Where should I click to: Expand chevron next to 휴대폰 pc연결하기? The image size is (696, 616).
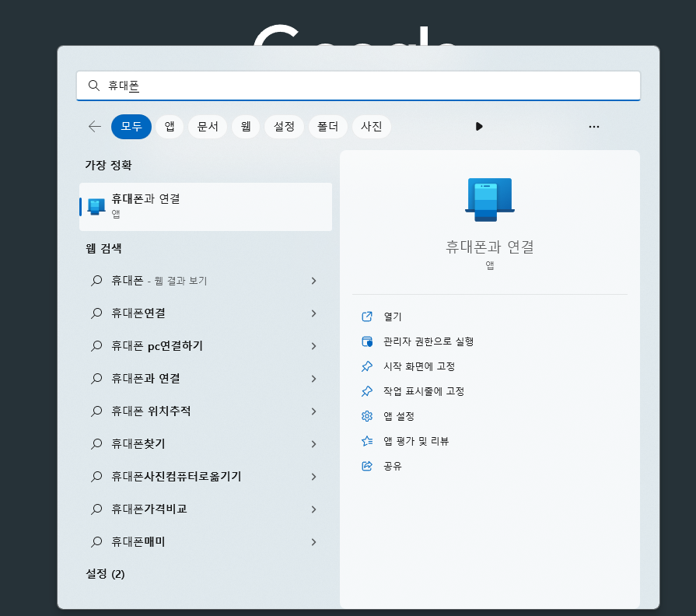(x=314, y=346)
